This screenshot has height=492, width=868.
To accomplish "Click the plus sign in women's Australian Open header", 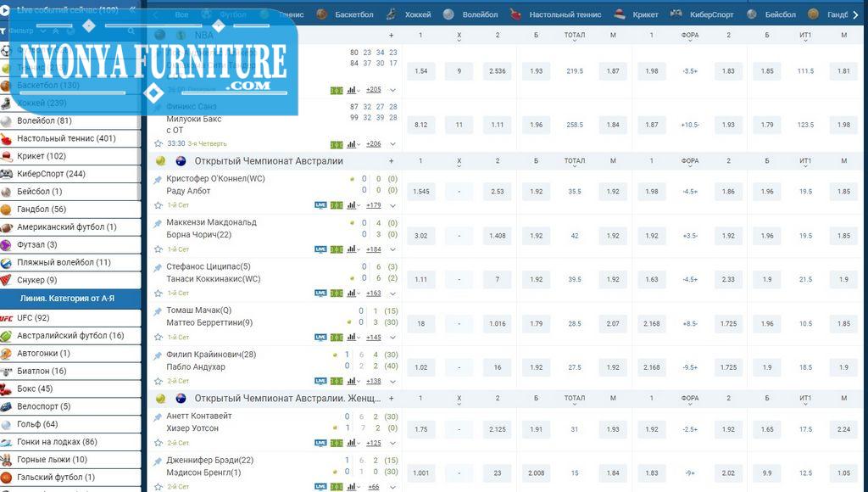I will (392, 399).
